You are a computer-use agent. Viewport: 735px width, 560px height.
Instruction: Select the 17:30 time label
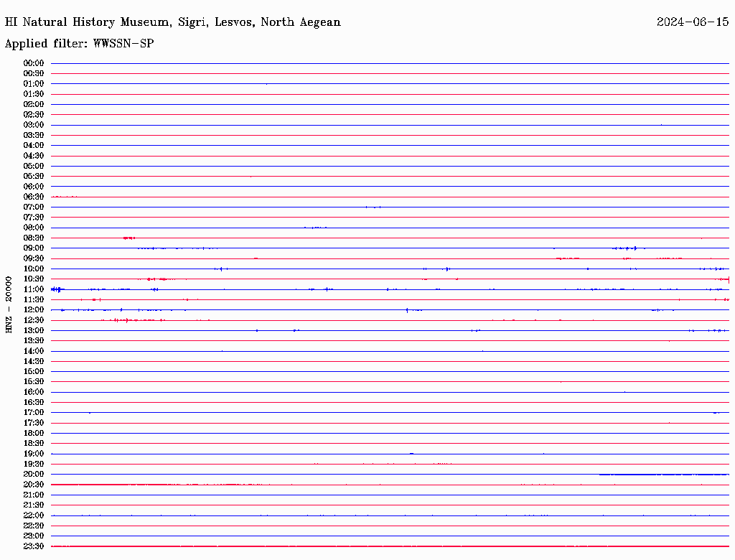coord(34,423)
